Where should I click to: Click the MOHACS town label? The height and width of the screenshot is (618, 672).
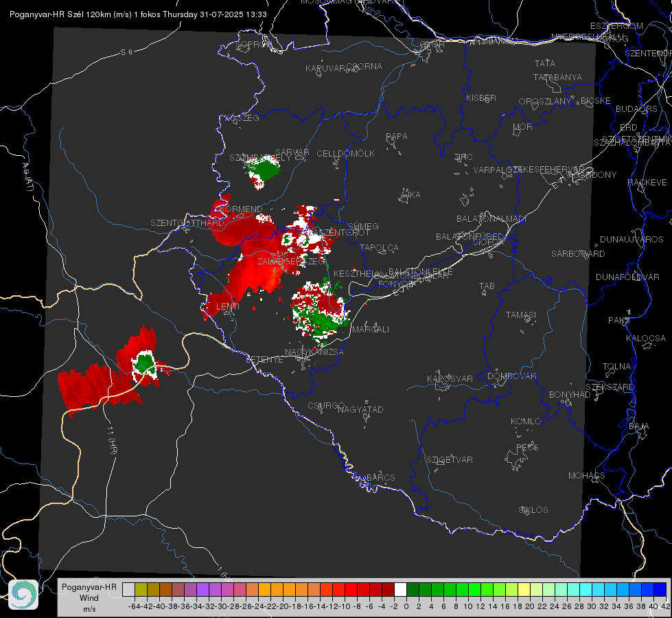click(586, 476)
